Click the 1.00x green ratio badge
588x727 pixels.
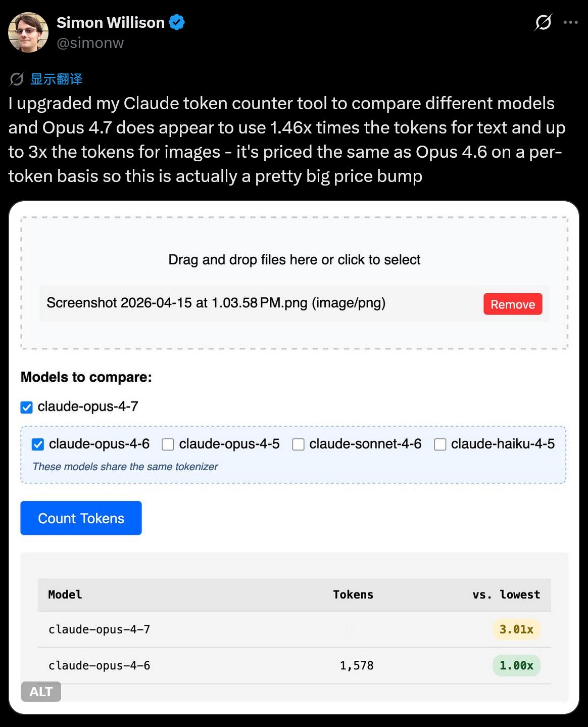pyautogui.click(x=516, y=665)
